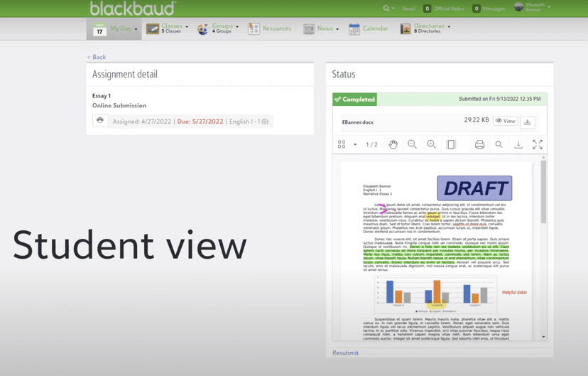Zoom out the document viewer

point(412,144)
